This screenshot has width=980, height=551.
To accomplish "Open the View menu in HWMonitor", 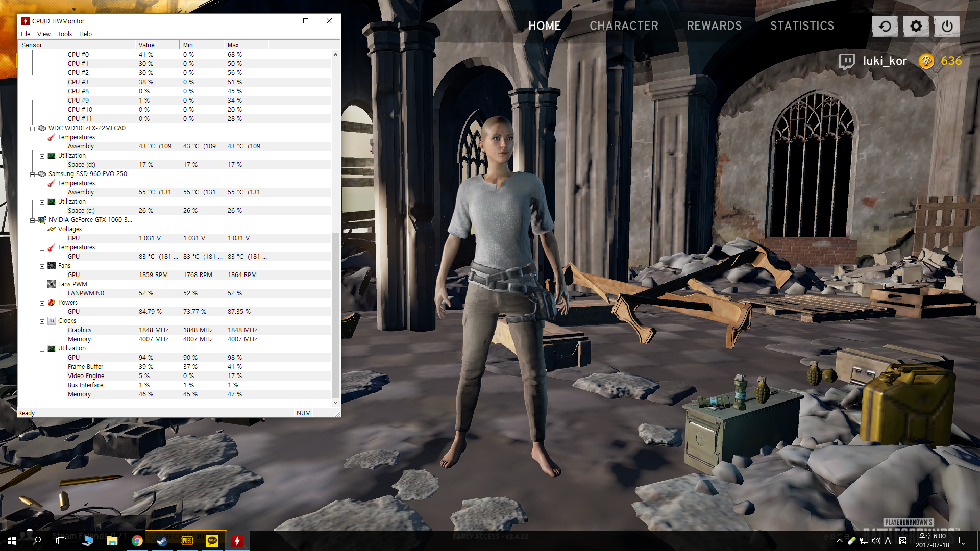I will [x=44, y=34].
